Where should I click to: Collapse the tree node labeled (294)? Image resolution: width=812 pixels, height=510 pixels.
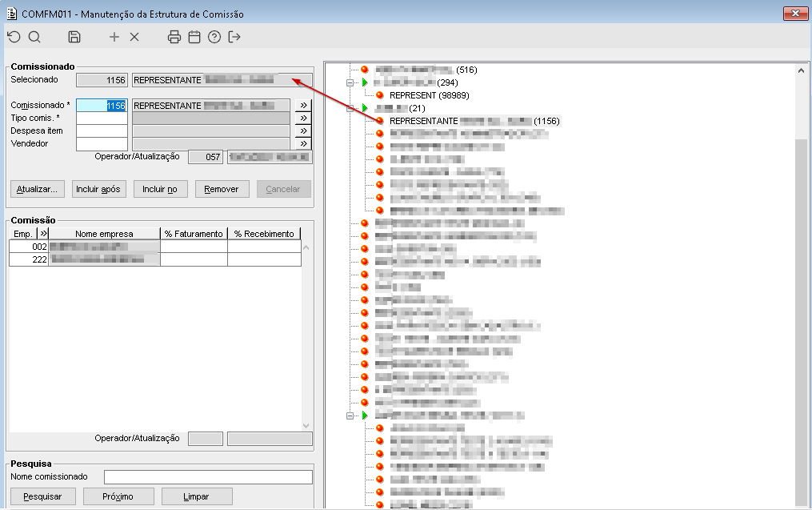(350, 83)
